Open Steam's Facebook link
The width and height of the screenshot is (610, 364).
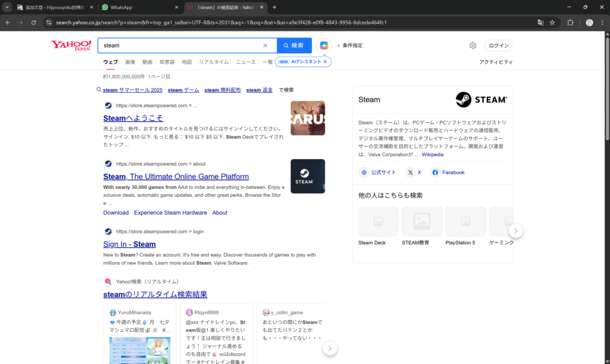pos(447,172)
